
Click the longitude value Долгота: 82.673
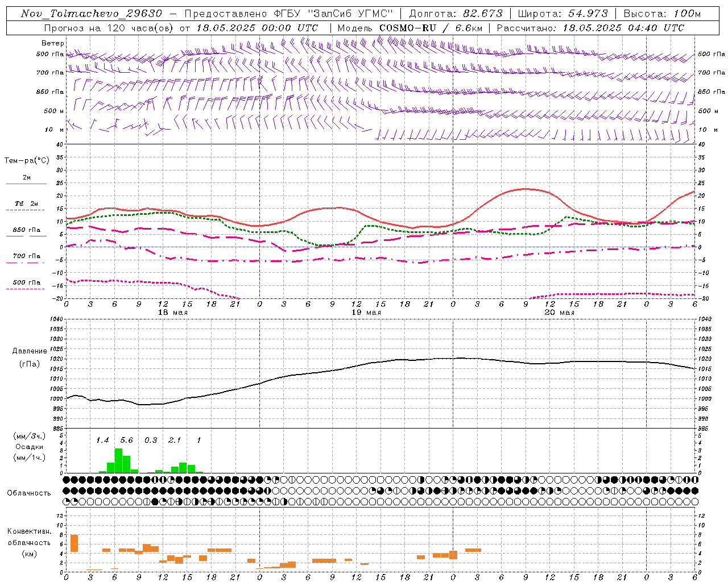click(456, 14)
